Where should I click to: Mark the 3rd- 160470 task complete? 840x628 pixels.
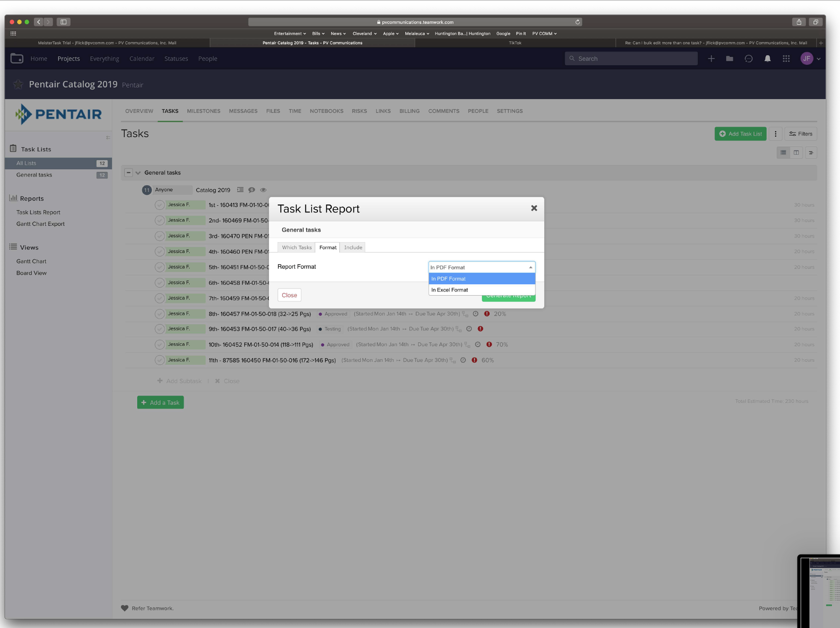pos(159,236)
